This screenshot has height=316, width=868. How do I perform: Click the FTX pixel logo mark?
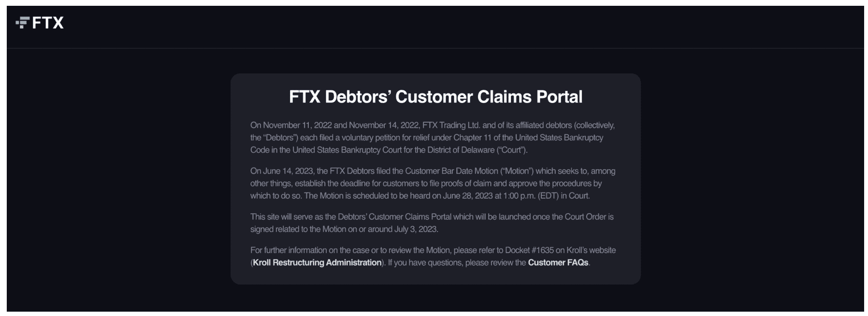22,23
